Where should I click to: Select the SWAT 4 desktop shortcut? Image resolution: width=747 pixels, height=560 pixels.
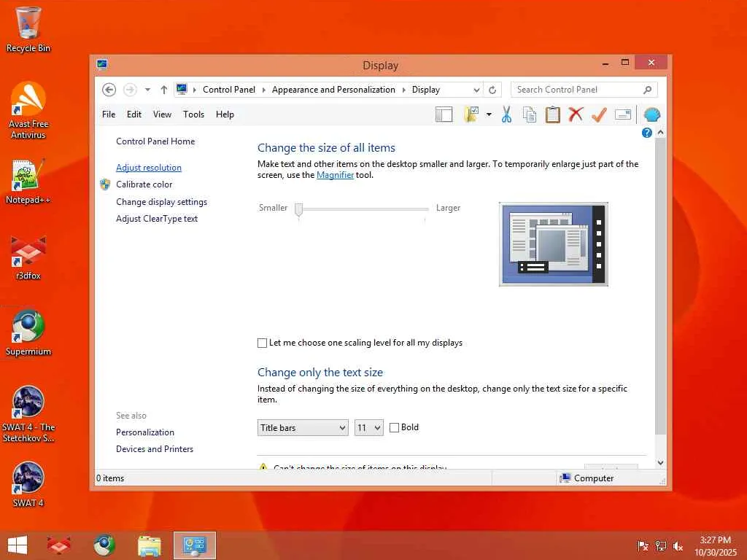(x=28, y=484)
